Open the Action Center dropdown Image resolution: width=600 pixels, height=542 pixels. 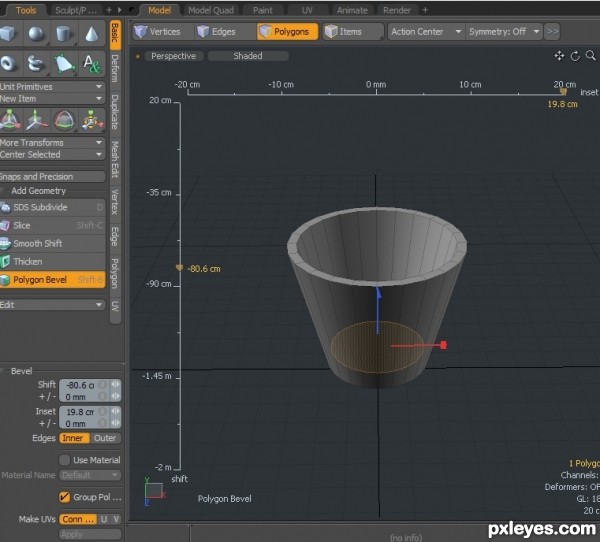tap(426, 31)
